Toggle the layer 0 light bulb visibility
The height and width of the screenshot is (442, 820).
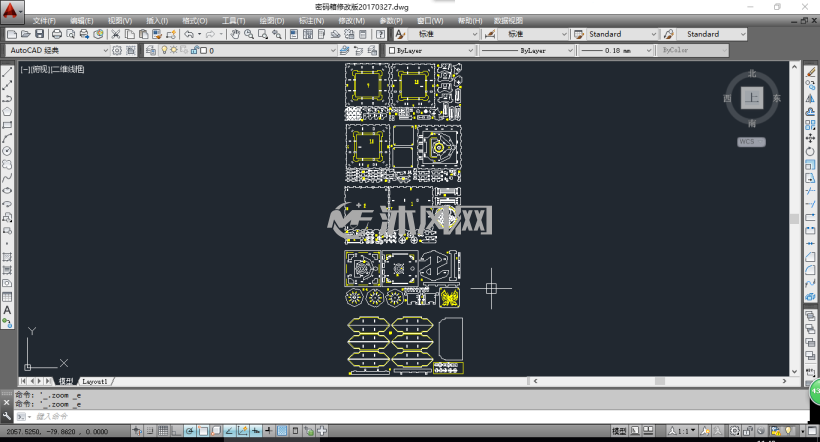(165, 50)
